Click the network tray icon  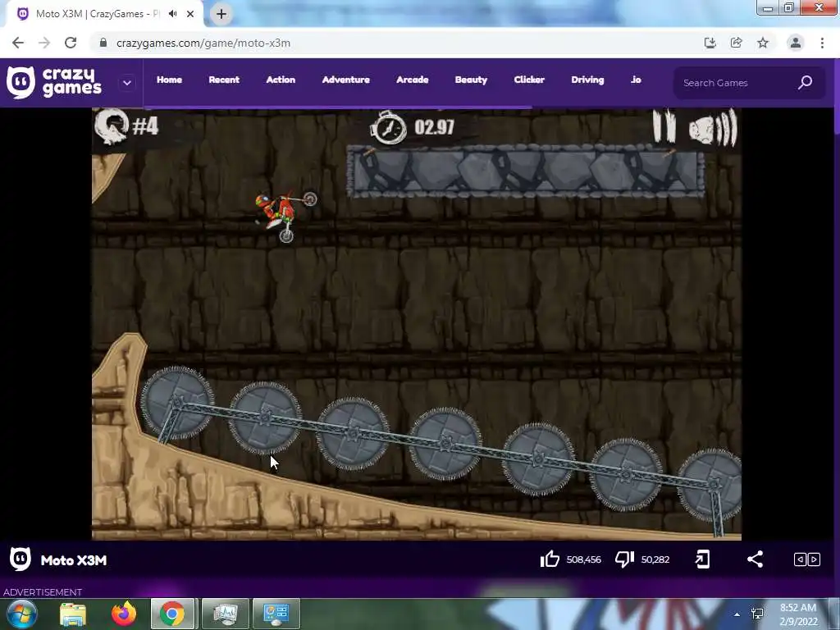point(757,614)
